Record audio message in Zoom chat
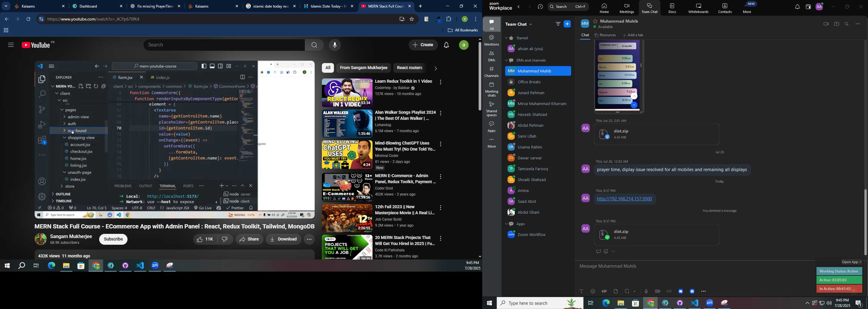Image resolution: width=868 pixels, height=309 pixels. coord(646,291)
